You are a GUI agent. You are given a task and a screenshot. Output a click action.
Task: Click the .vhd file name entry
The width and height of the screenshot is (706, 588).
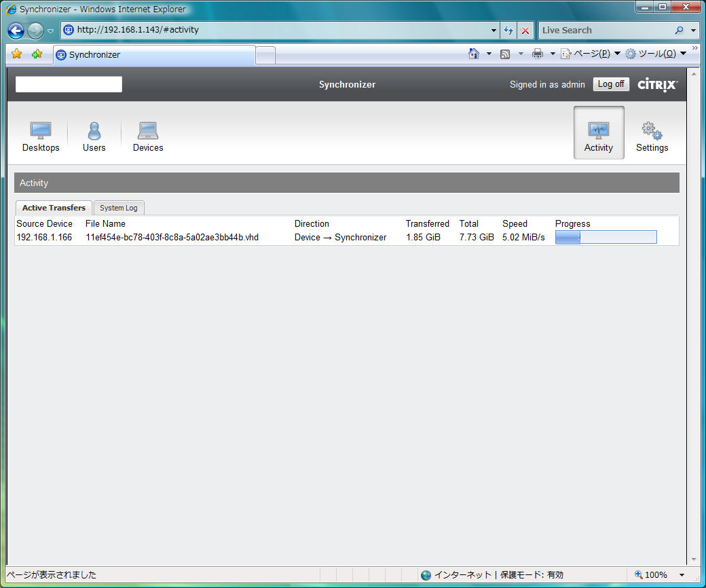pyautogui.click(x=172, y=237)
